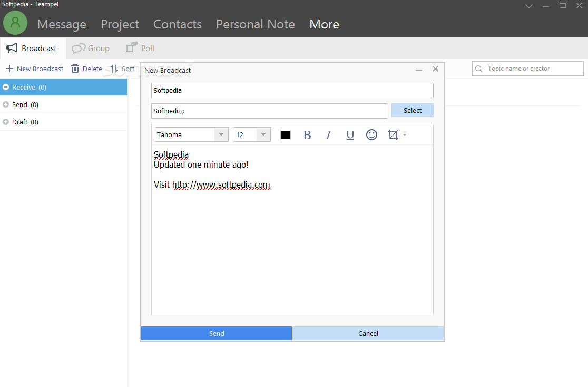Open the Project menu
This screenshot has width=588, height=387.
pos(120,24)
